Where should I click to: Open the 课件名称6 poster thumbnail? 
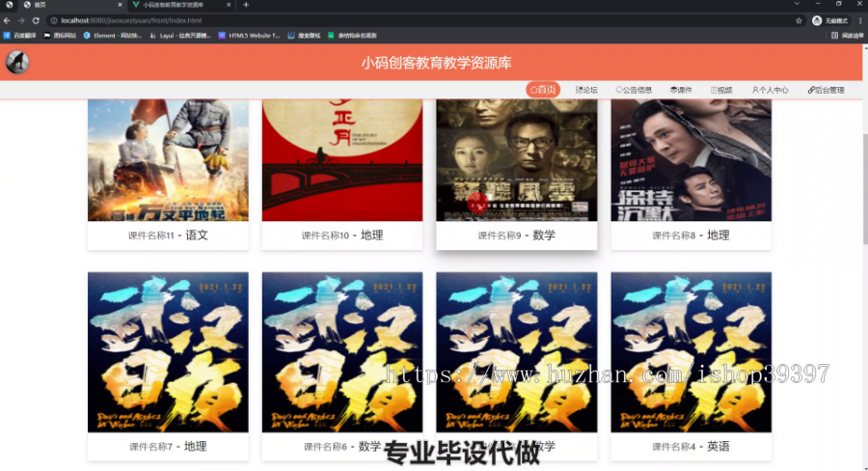click(x=342, y=352)
